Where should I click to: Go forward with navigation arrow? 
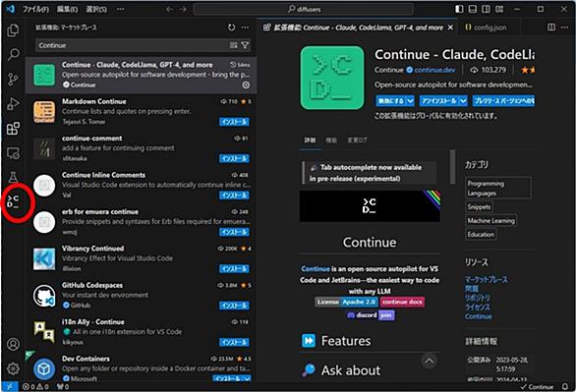click(x=183, y=9)
